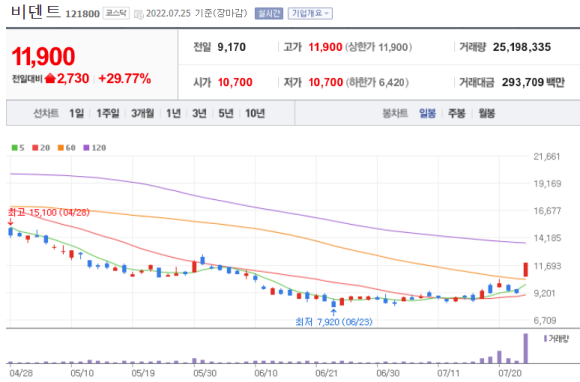The height and width of the screenshot is (382, 580).
Task: Switch to 일봉 daily candle chart
Action: click(427, 113)
